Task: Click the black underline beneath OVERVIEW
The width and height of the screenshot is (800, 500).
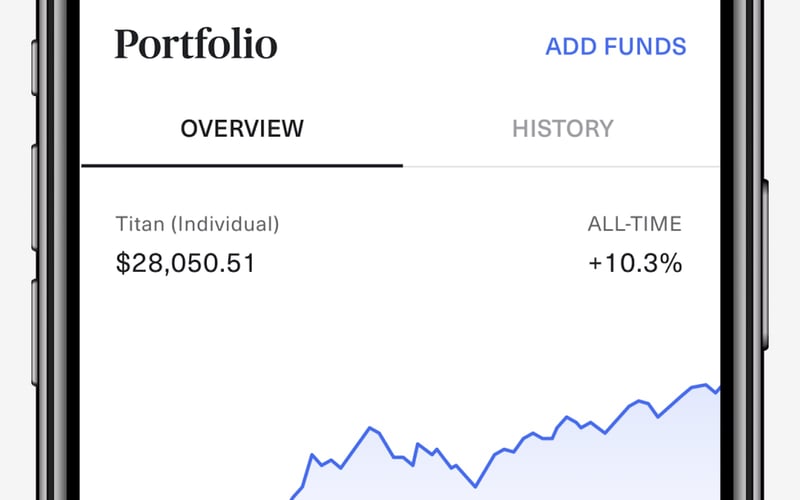Action: click(x=242, y=164)
